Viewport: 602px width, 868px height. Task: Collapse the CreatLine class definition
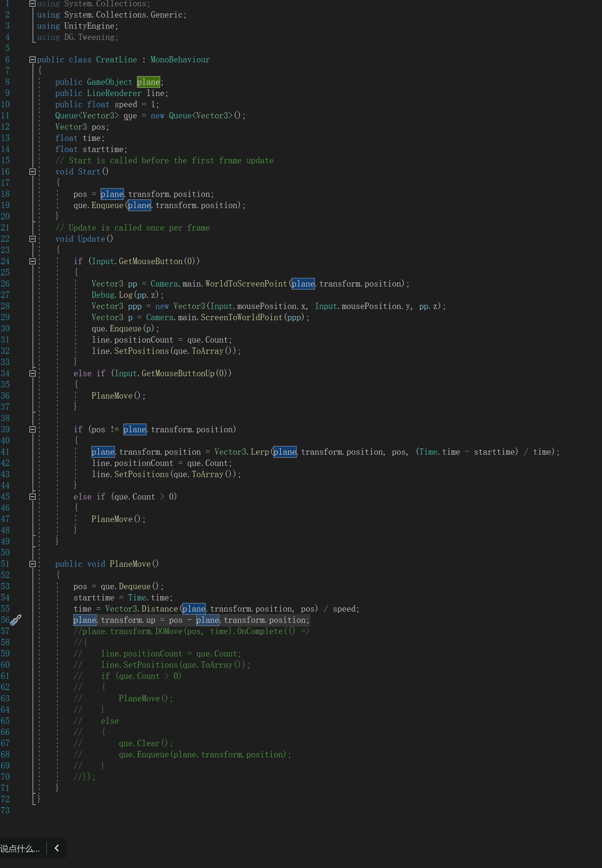33,60
